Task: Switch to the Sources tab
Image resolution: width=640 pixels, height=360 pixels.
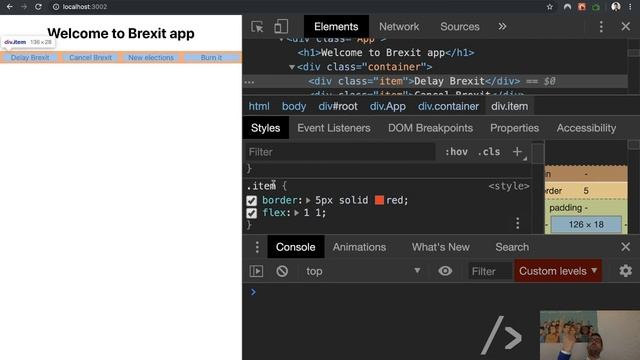Action: 460,27
